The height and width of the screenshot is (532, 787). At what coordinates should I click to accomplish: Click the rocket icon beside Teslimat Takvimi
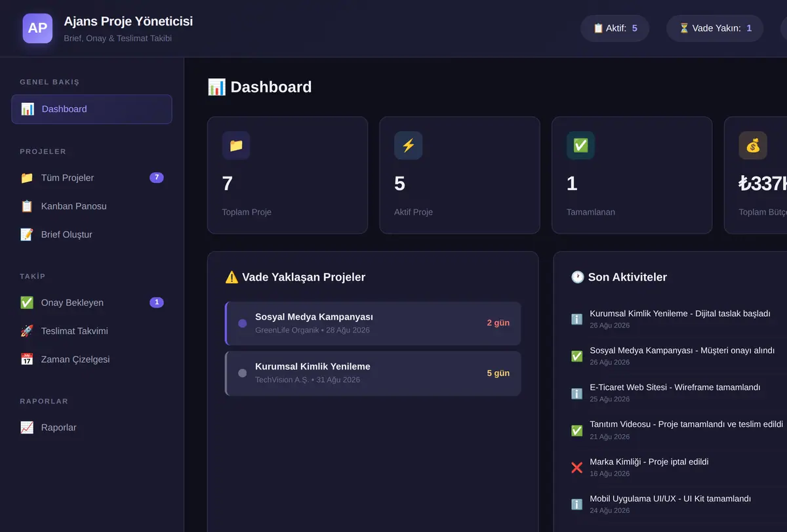click(27, 331)
